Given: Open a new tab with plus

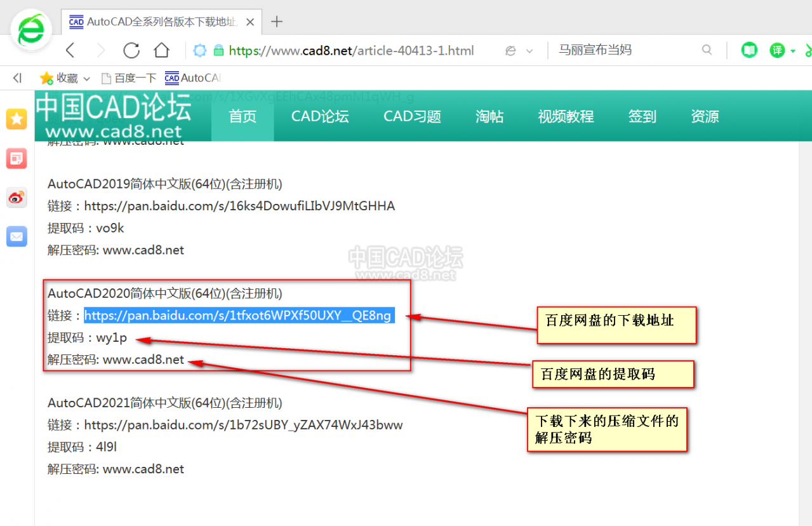Looking at the screenshot, I should click(x=277, y=22).
